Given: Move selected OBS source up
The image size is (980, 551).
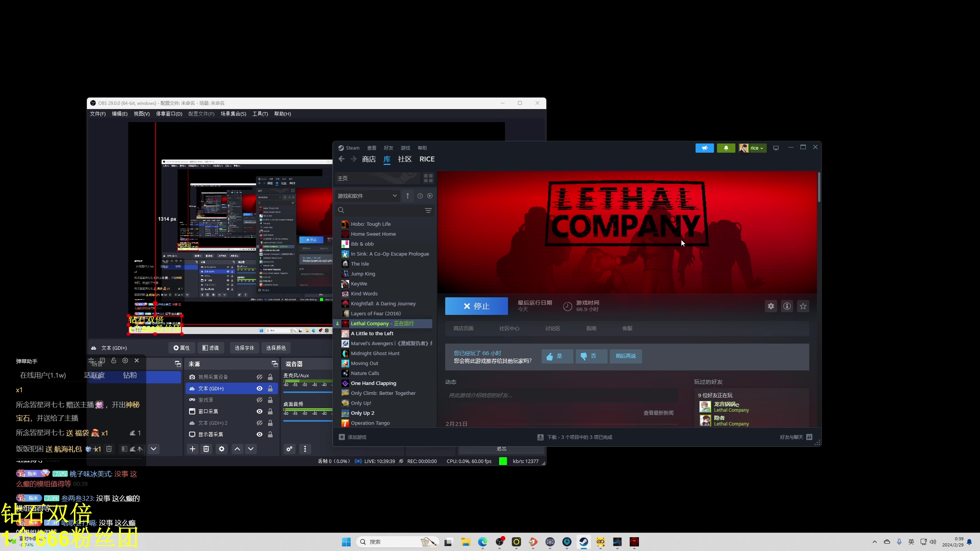Looking at the screenshot, I should click(237, 449).
